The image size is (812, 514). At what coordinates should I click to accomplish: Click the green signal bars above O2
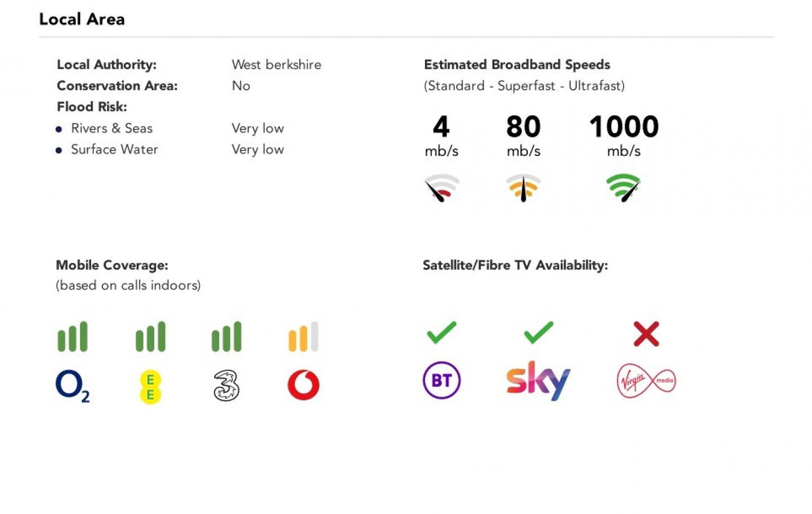73,337
